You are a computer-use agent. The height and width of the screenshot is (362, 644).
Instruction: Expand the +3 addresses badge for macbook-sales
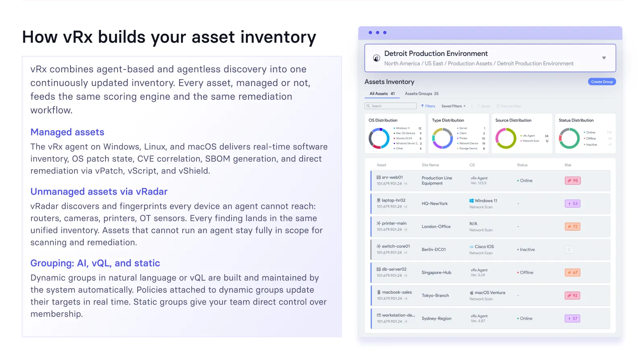pos(406,298)
